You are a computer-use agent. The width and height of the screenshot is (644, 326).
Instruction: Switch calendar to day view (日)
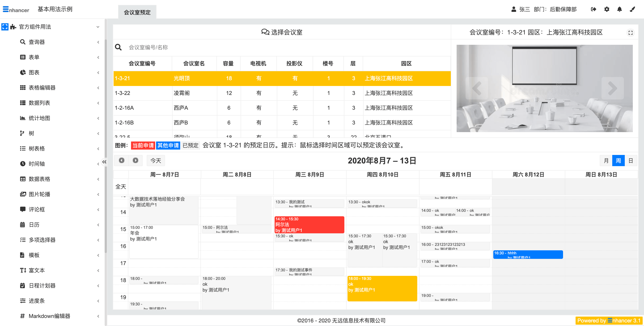point(631,161)
